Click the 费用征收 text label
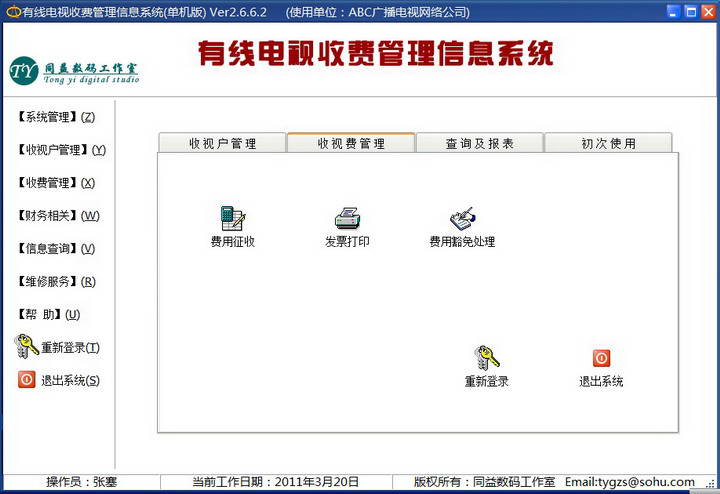The image size is (720, 494). 233,241
